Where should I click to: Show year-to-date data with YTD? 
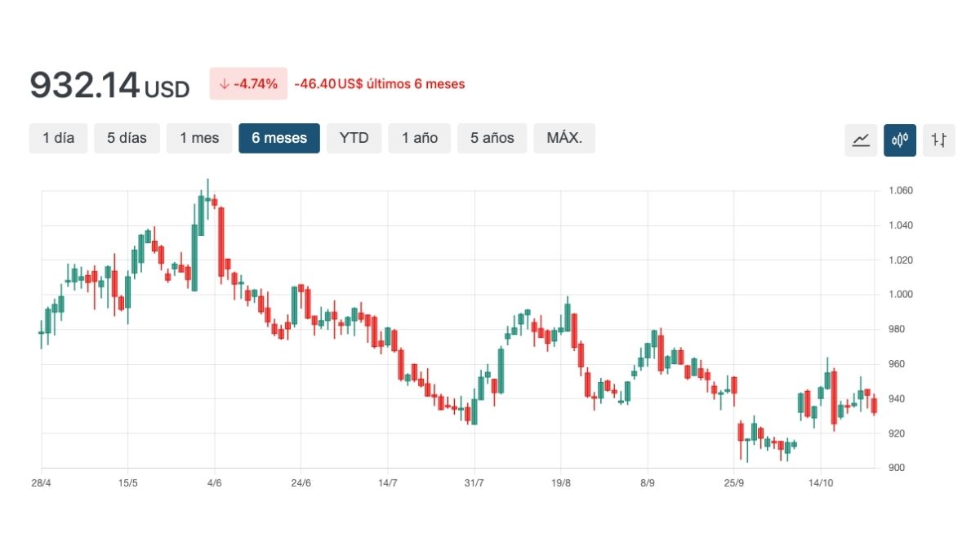[x=354, y=138]
